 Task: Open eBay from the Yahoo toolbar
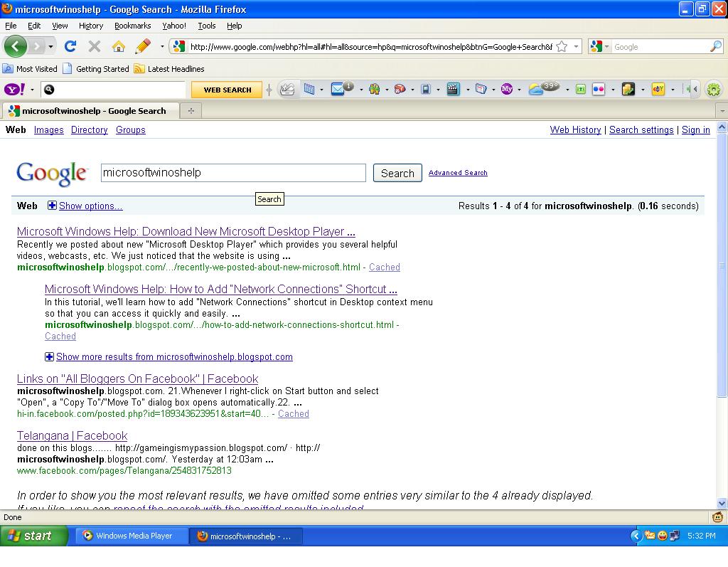click(658, 89)
